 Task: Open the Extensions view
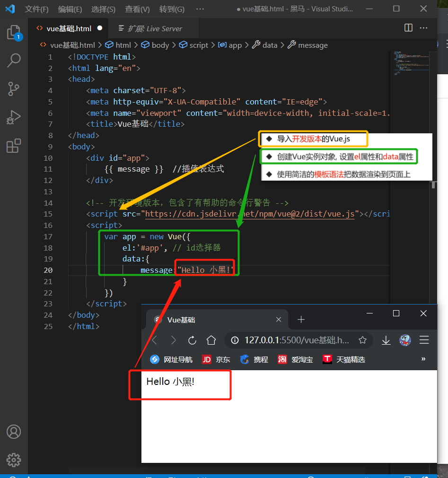click(x=14, y=146)
